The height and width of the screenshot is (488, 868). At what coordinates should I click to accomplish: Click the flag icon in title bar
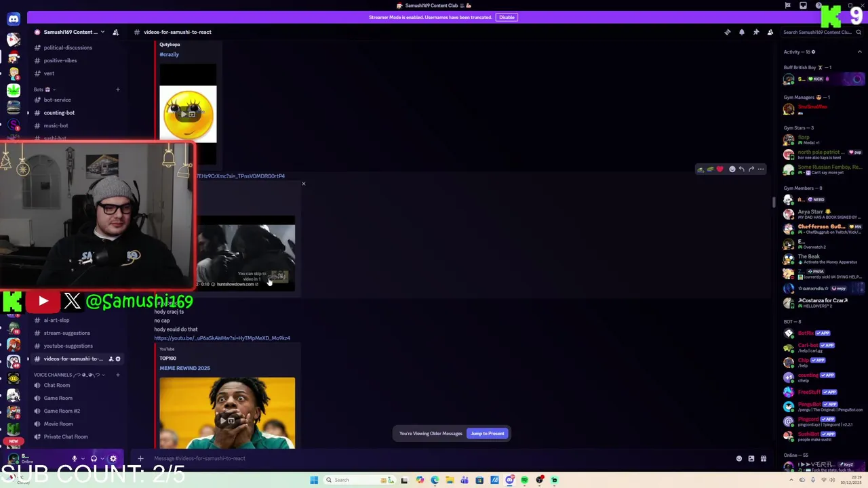click(787, 5)
